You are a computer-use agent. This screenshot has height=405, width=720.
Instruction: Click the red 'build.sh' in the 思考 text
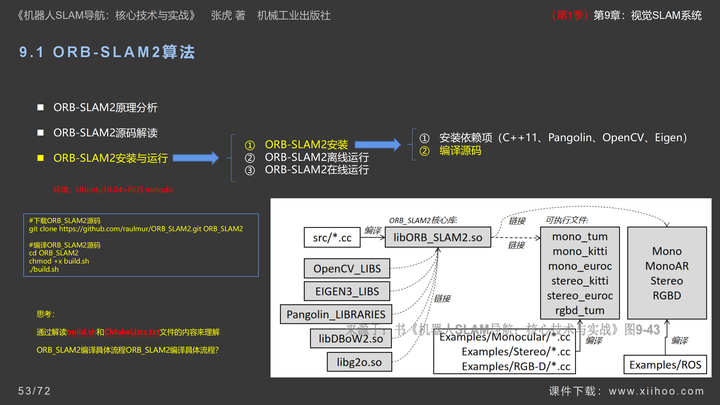81,332
